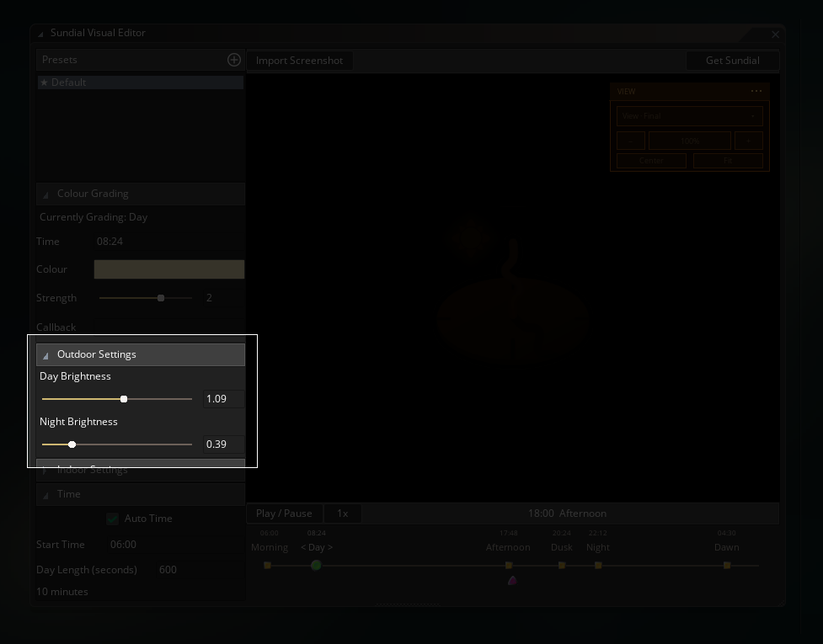The image size is (823, 644).
Task: Collapse the Sundial Visual Editor window triangle
Action: [40, 34]
